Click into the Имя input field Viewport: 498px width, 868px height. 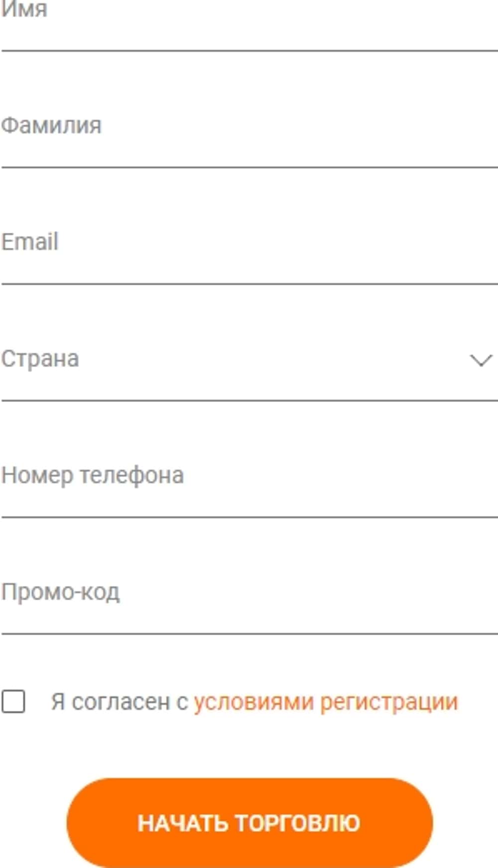click(x=249, y=20)
